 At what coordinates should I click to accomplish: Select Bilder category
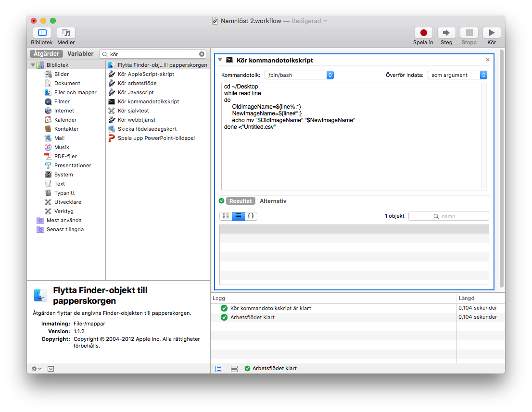coord(62,74)
